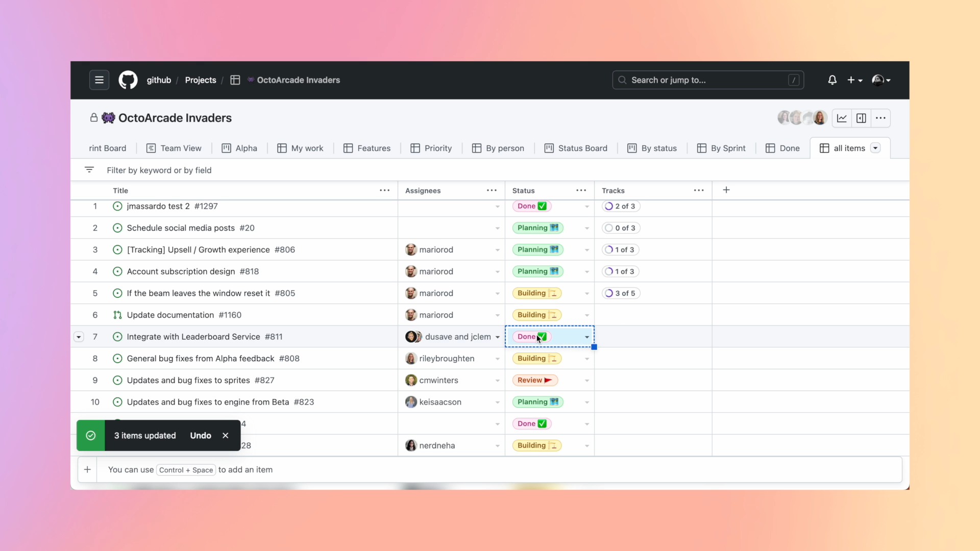The width and height of the screenshot is (980, 551).
Task: Open the Projects breadcrumb link
Action: (x=201, y=80)
